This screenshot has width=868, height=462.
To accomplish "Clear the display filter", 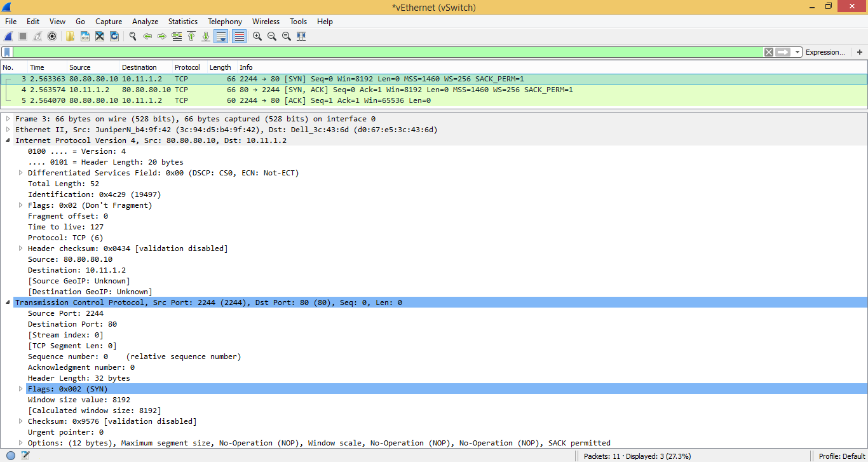I will coord(769,52).
